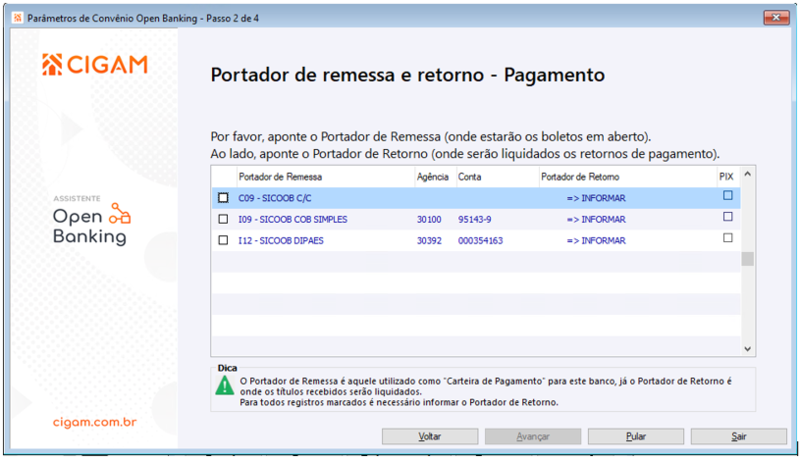This screenshot has height=459, width=800.
Task: Select the I09 - SICOOB COB SIMPLES text
Action: [293, 219]
